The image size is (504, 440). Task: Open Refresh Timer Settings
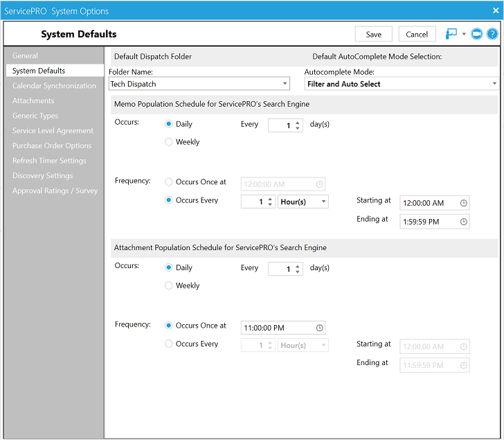(49, 161)
